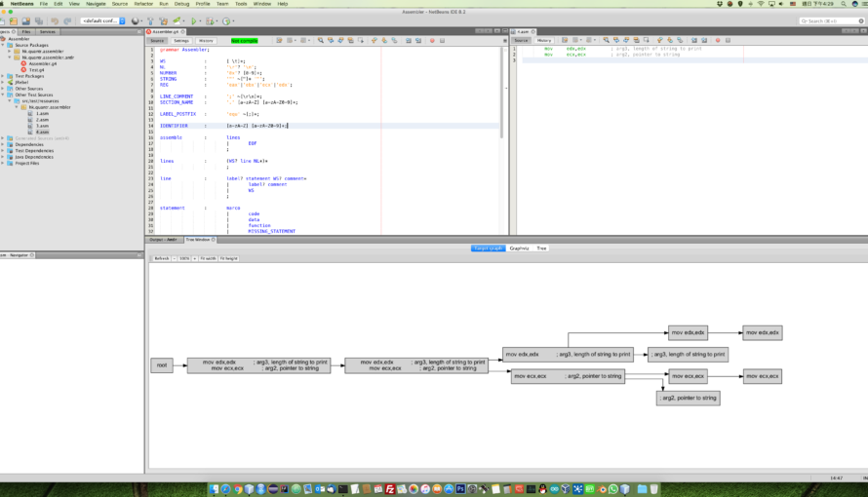Screen dimensions: 868x497
Task: Click the red record macro icon in 4.asm editor
Action: 718,40
